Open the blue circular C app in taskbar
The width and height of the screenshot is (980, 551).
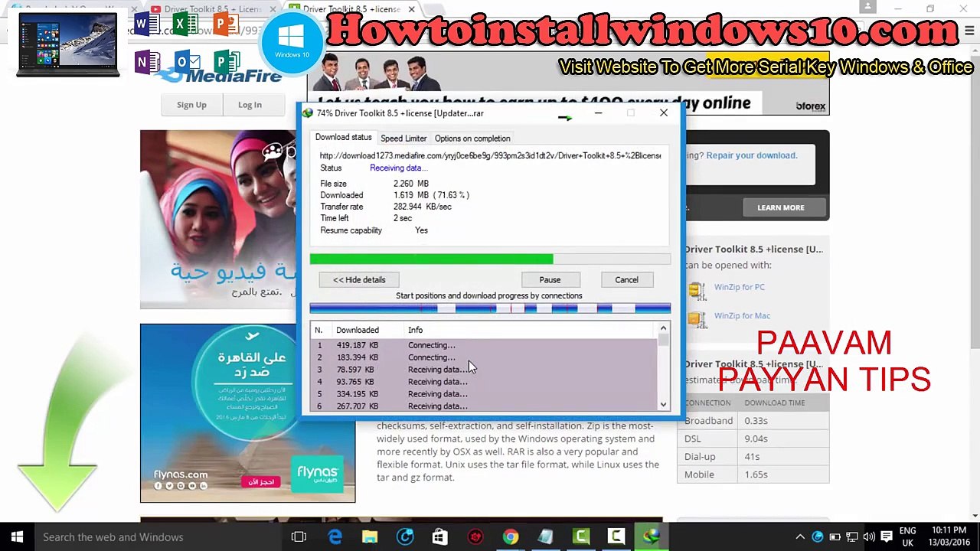pyautogui.click(x=404, y=537)
